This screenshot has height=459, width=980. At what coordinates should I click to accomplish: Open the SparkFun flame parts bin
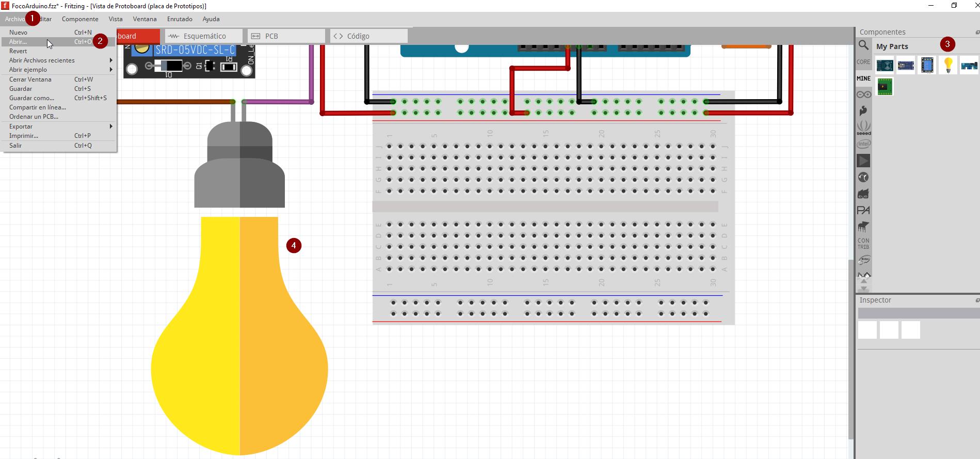tap(863, 110)
